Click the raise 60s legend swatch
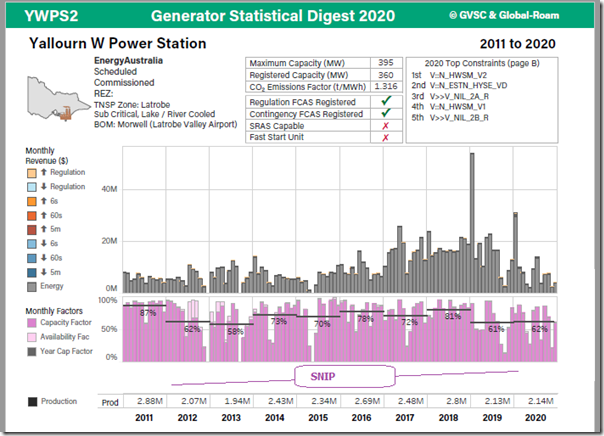The height and width of the screenshot is (436, 604). pyautogui.click(x=32, y=216)
